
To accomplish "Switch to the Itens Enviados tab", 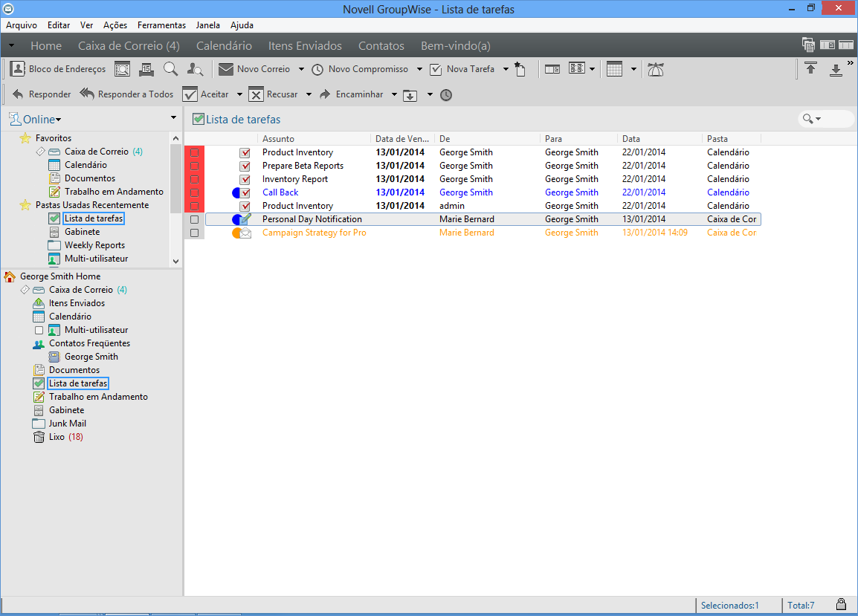I will 305,45.
